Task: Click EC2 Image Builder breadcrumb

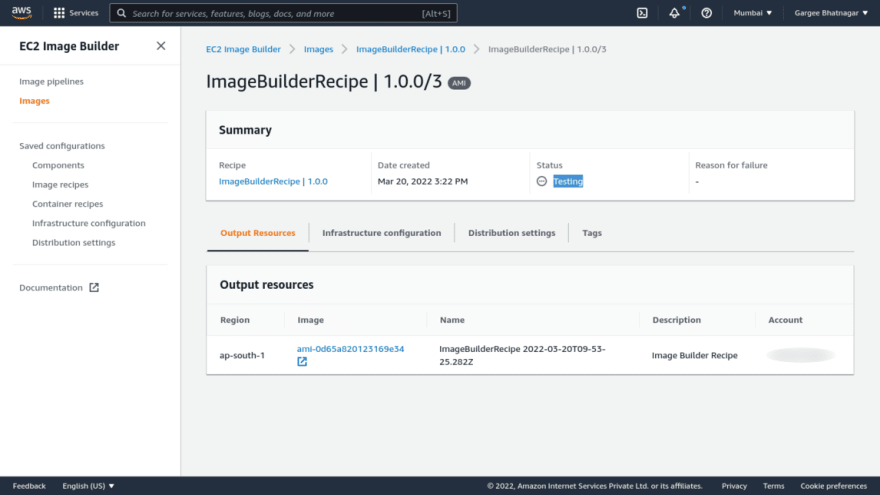Action: (x=243, y=49)
